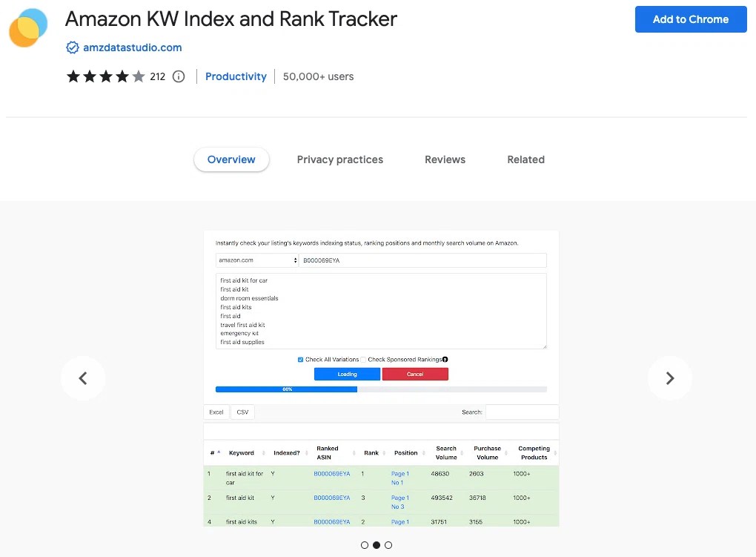This screenshot has height=557, width=756.
Task: Click the Add to Chrome button
Action: [690, 19]
